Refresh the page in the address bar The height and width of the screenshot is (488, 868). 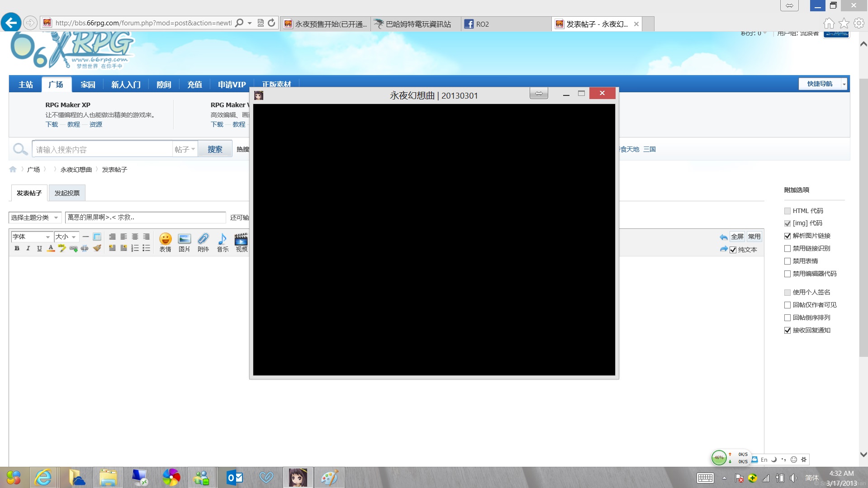pos(271,23)
